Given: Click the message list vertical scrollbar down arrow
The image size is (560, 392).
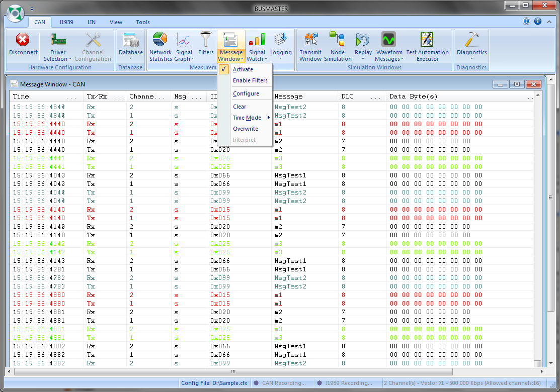Looking at the screenshot, I should tap(551, 363).
